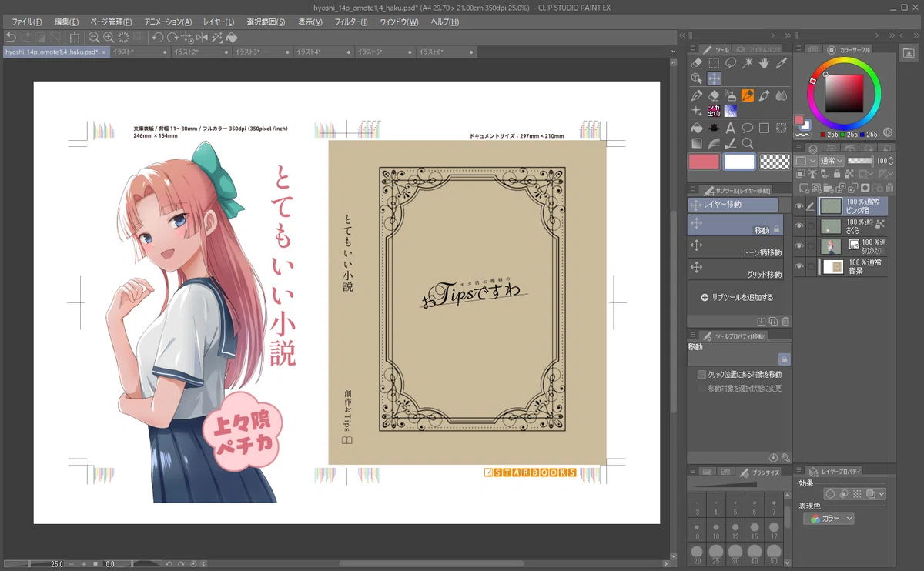This screenshot has height=571, width=924.
Task: Select the Pen nib tool
Action: point(697,95)
